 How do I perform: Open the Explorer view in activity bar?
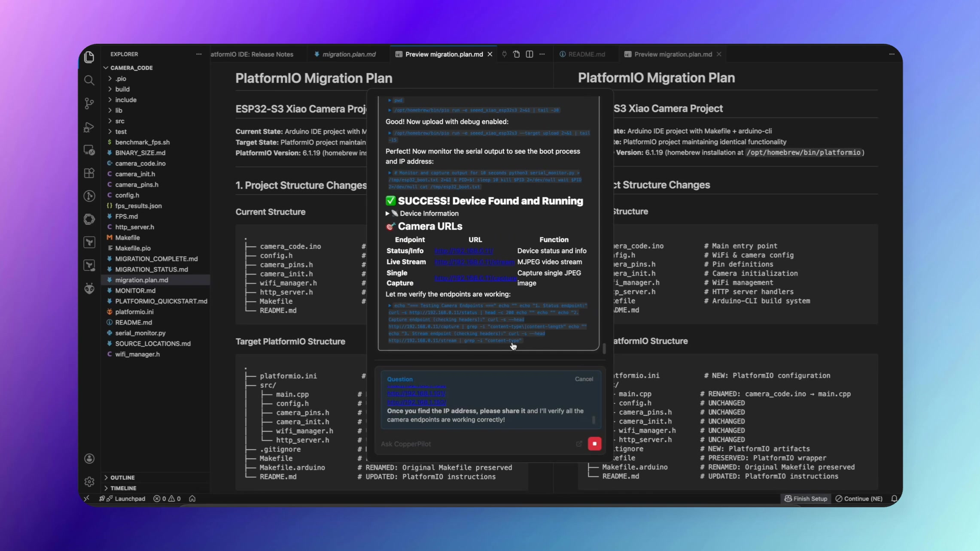point(89,57)
